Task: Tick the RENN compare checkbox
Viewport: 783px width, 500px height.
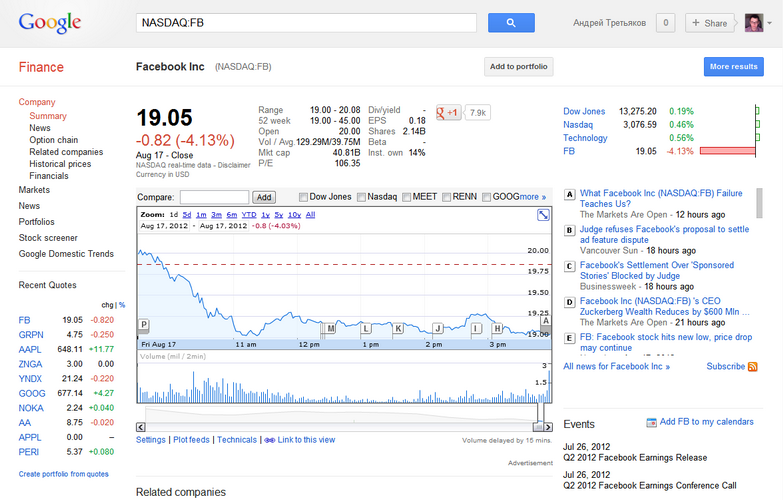Action: (446, 197)
